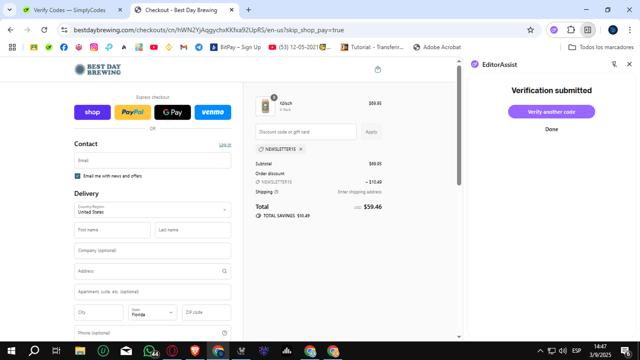Click the page vertical scrollbar thumb

[x=459, y=125]
